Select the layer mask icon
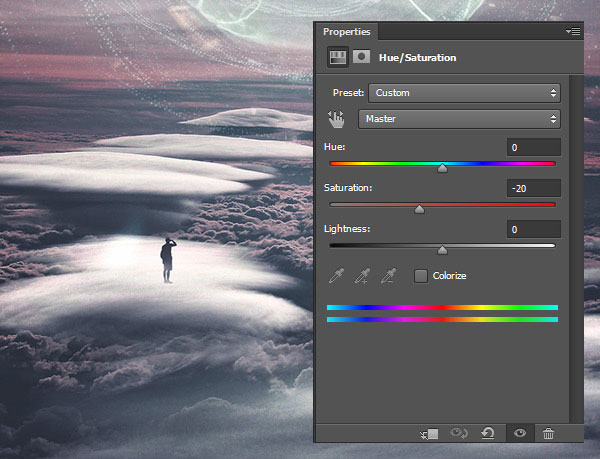The height and width of the screenshot is (459, 600). 359,57
